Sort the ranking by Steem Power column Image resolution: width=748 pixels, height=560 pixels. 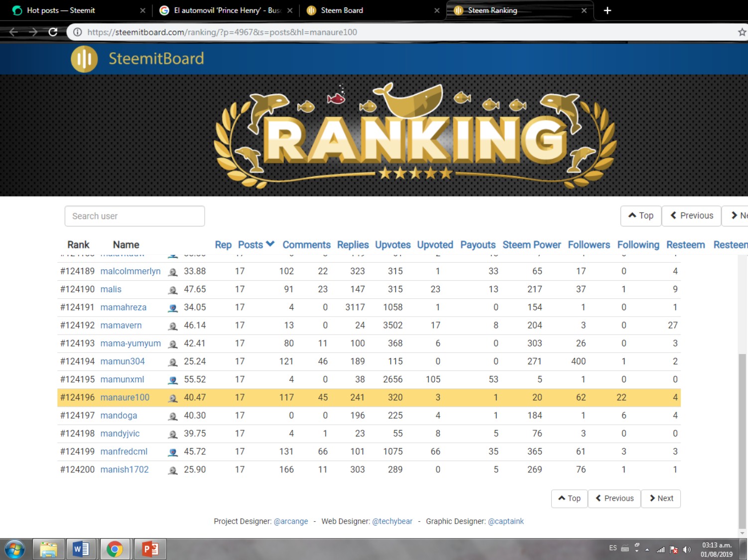click(x=532, y=245)
